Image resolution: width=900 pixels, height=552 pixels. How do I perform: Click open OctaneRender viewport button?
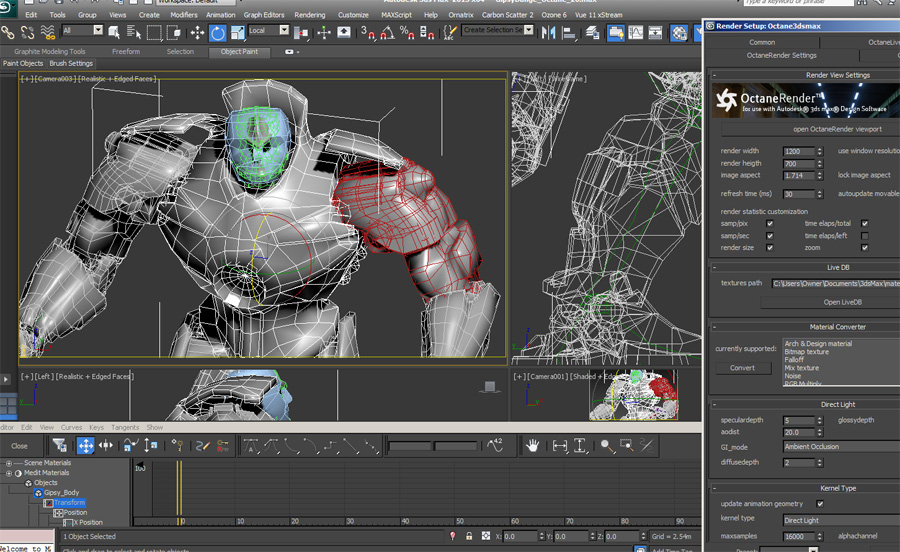tap(811, 129)
